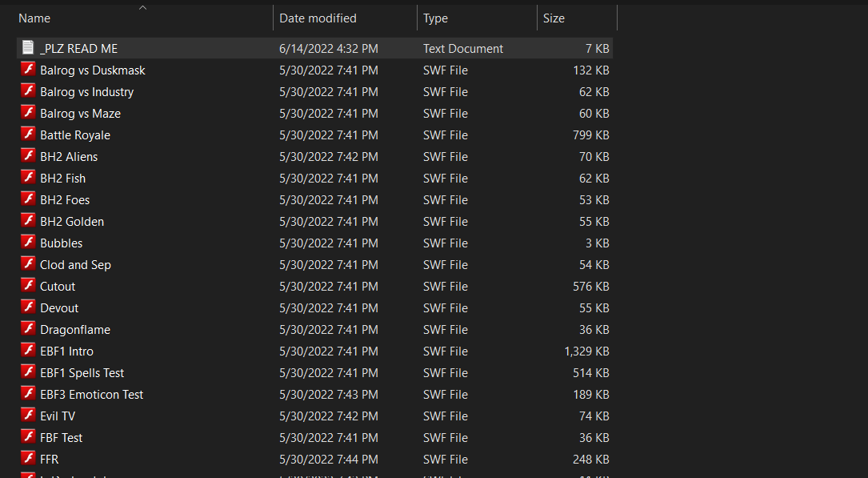Screen dimensions: 868x478
Task: Select the Flash icon next to Cutout
Action: [29, 286]
